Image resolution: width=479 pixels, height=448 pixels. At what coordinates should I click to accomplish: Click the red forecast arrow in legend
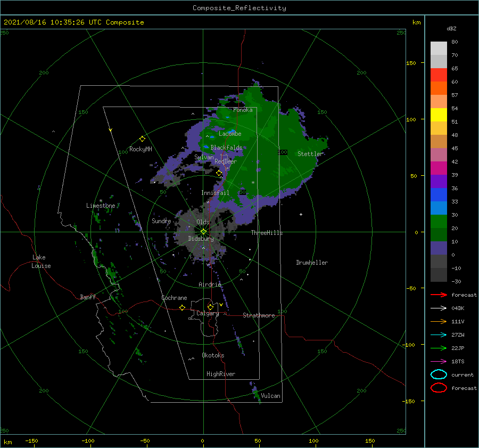coord(439,295)
